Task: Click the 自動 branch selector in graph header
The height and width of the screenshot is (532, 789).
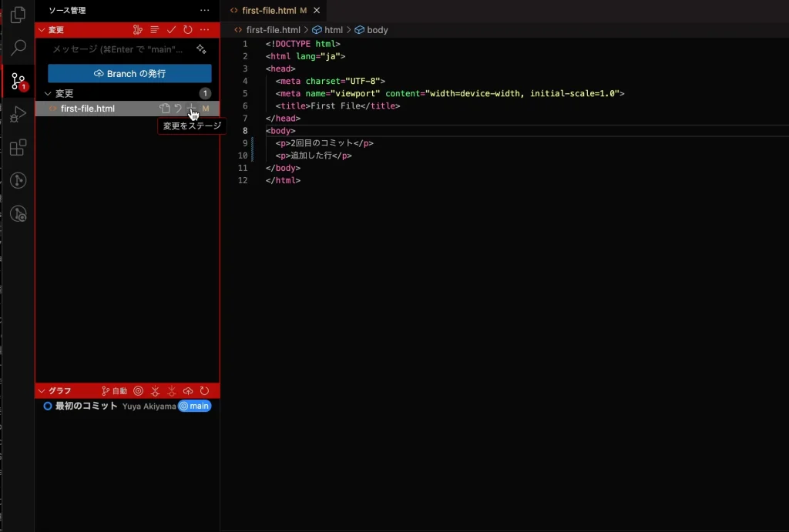Action: pos(114,390)
